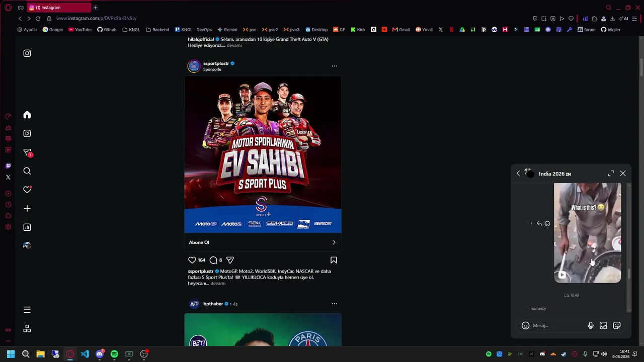Adjust system volume from the tray
The image size is (644, 362).
point(604,354)
